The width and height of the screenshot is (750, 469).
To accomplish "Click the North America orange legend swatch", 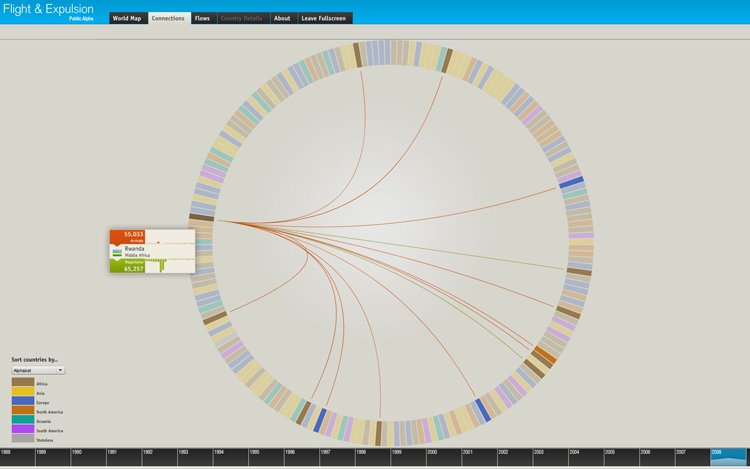I will (x=22, y=410).
